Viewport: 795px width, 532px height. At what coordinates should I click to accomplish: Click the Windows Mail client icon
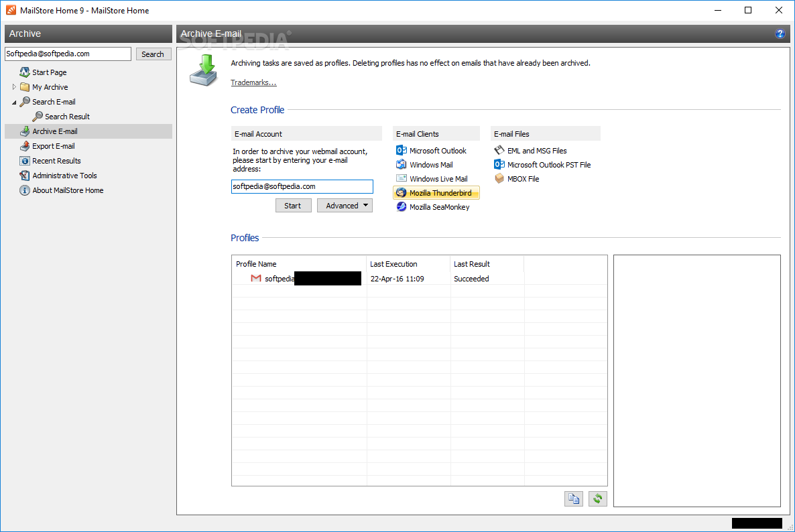(x=401, y=165)
